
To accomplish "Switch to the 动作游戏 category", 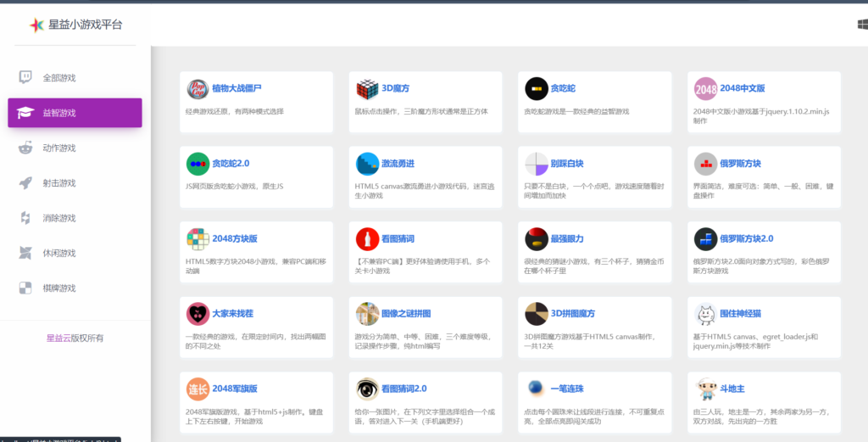I will [75, 148].
